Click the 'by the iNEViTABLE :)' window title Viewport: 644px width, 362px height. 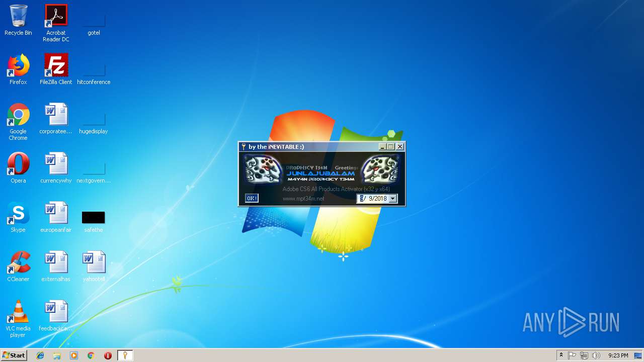tap(276, 147)
